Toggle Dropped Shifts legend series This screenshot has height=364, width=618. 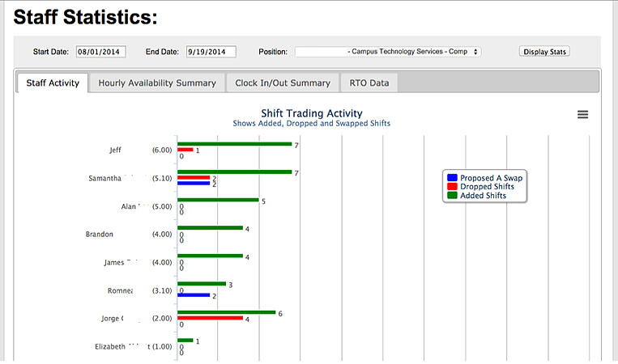coord(487,186)
